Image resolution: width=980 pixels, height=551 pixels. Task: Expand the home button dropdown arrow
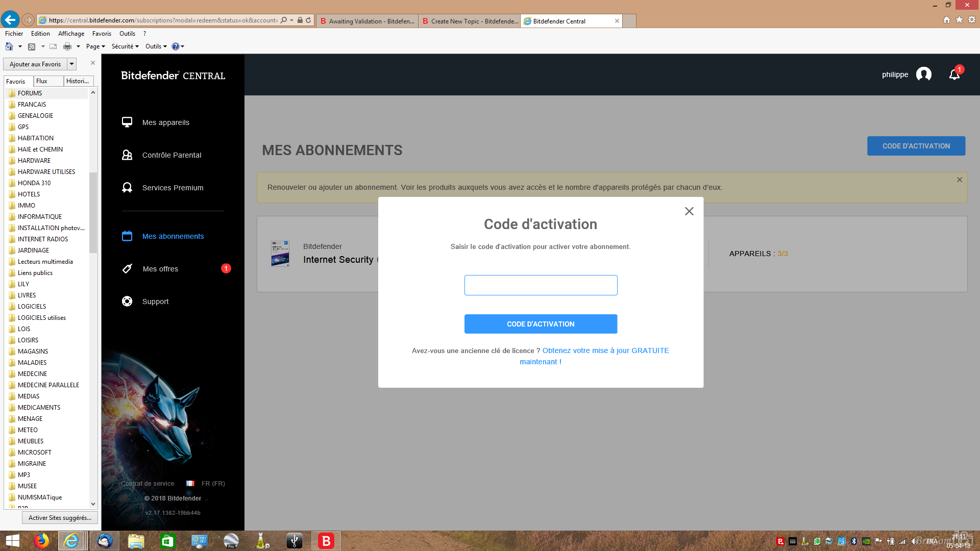[x=20, y=46]
